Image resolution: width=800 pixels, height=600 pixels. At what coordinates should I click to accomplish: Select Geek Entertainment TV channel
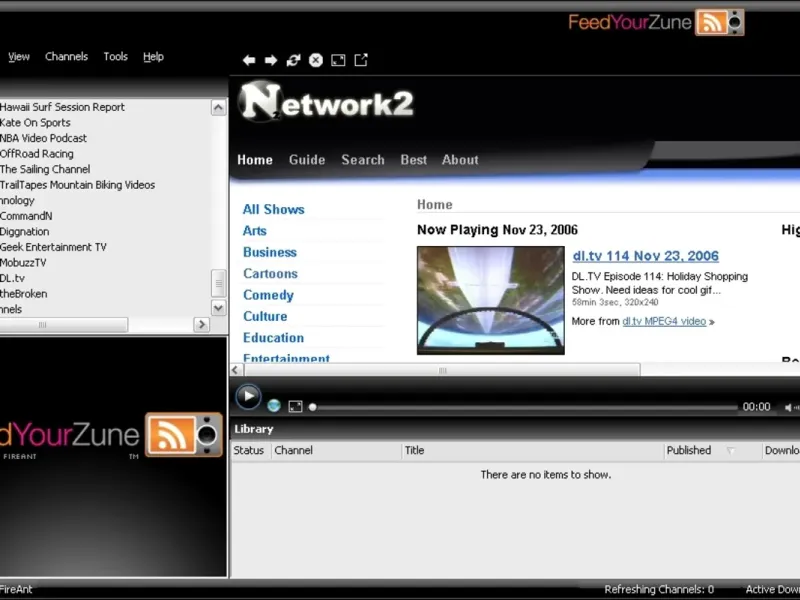click(x=53, y=247)
